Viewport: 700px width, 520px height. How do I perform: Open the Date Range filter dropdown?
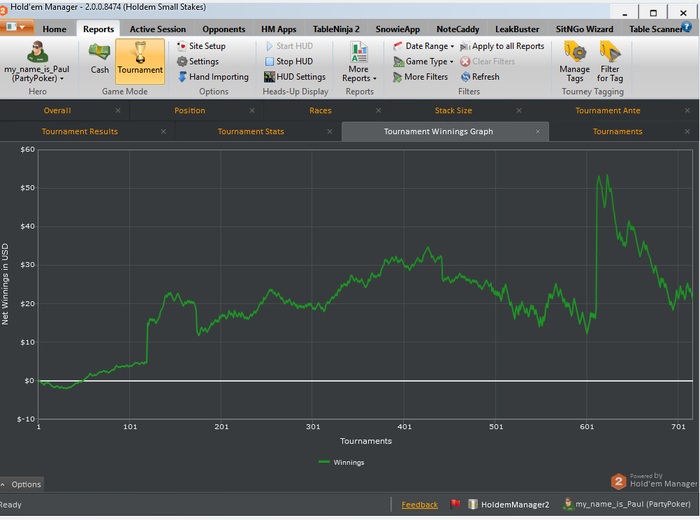pyautogui.click(x=424, y=46)
